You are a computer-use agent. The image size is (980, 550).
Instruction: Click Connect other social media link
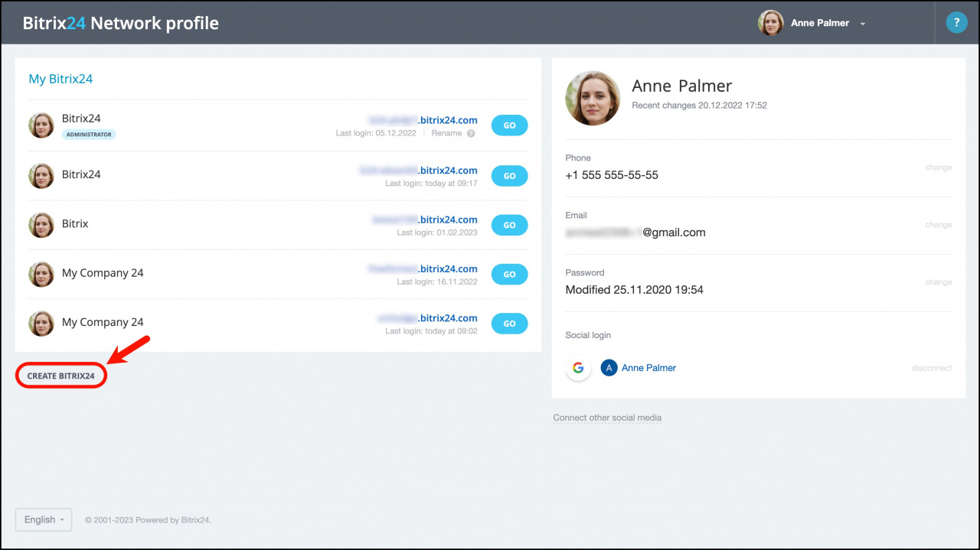(607, 418)
